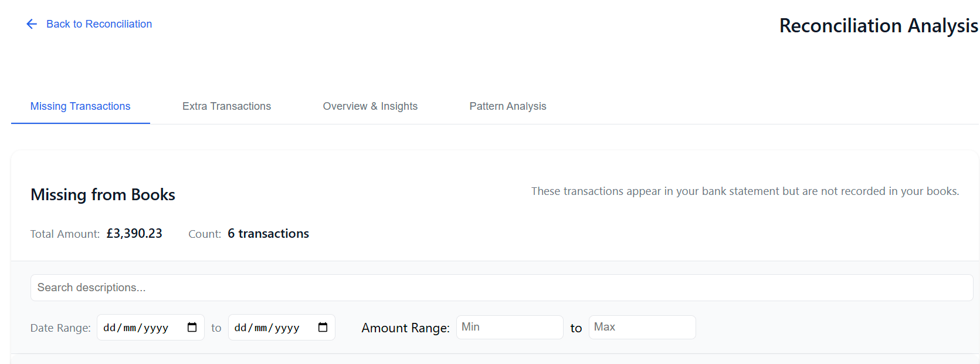Screen dimensions: 980x364
Task: Select the day segment of end date
Action: pyautogui.click(x=240, y=328)
